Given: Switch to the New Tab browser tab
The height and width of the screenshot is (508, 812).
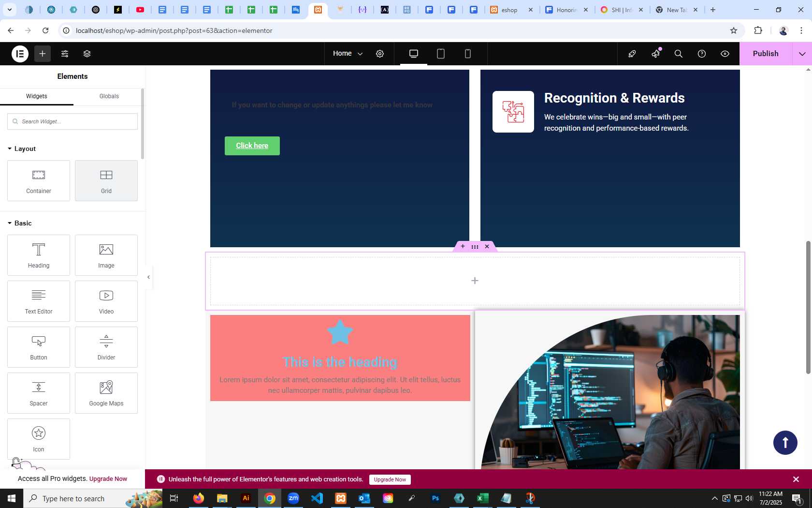Looking at the screenshot, I should [x=676, y=10].
